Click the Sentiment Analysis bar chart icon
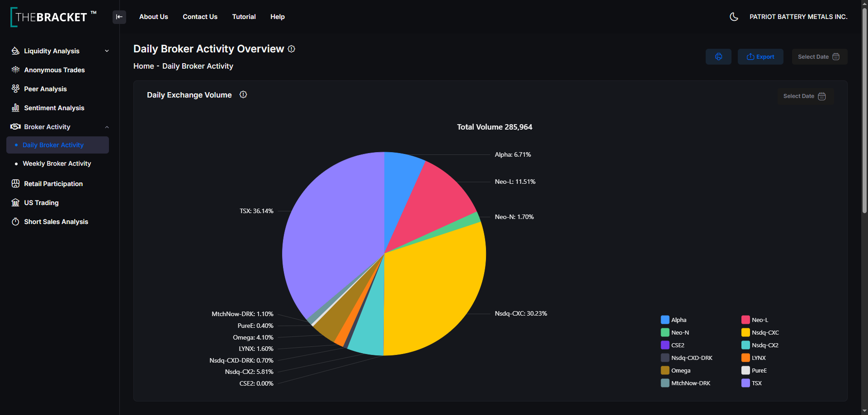Screen dimensions: 868x415 click(15, 108)
